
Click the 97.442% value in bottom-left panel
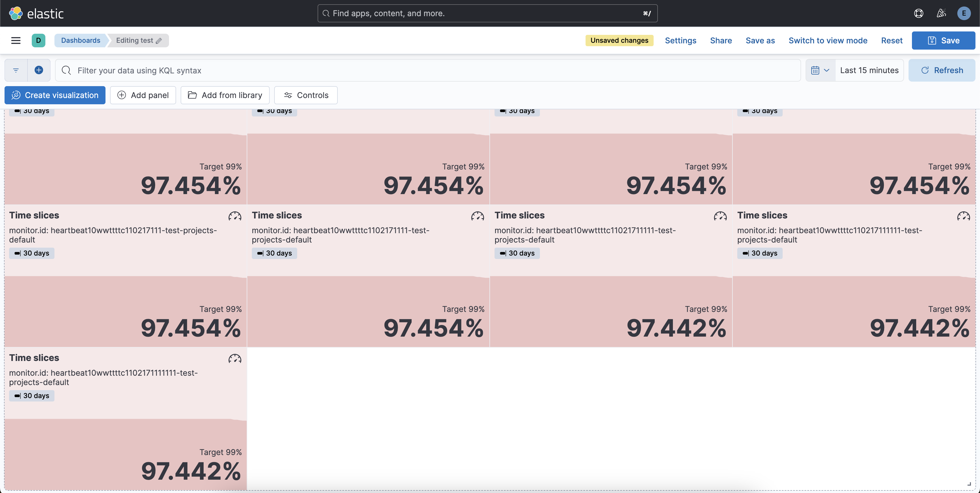coord(191,471)
